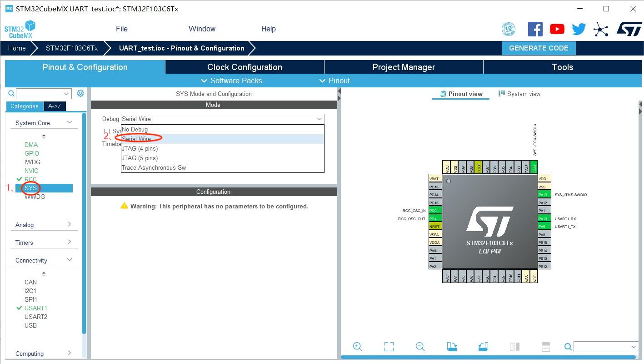Go to Home breadcrumb

17,48
